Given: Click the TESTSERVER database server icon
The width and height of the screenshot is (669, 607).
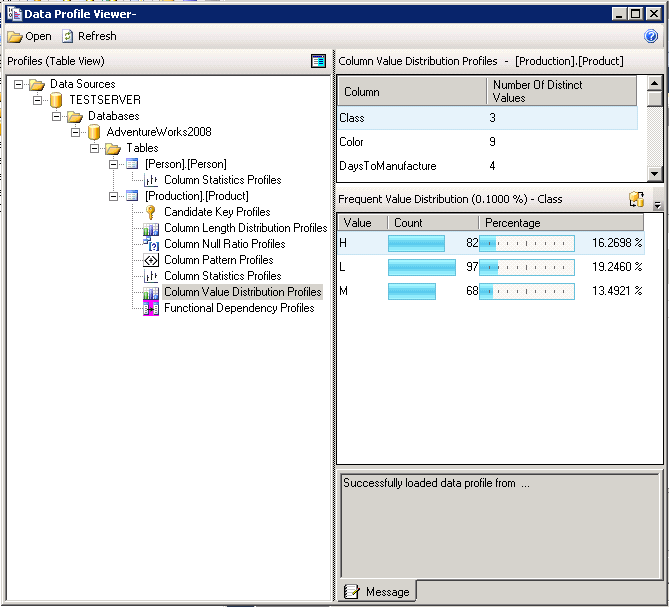Looking at the screenshot, I should click(x=57, y=100).
